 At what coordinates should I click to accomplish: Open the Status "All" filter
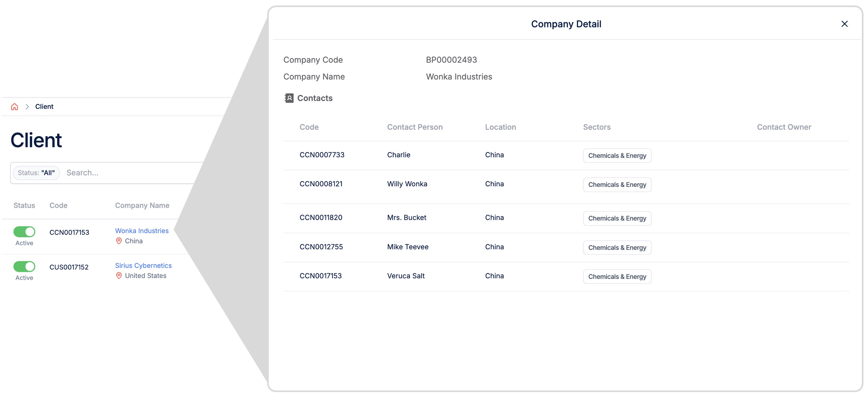[36, 173]
